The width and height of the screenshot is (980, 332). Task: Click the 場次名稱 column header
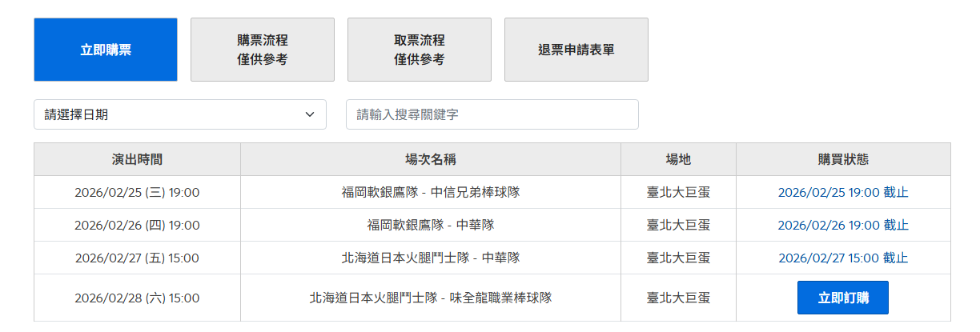point(431,159)
